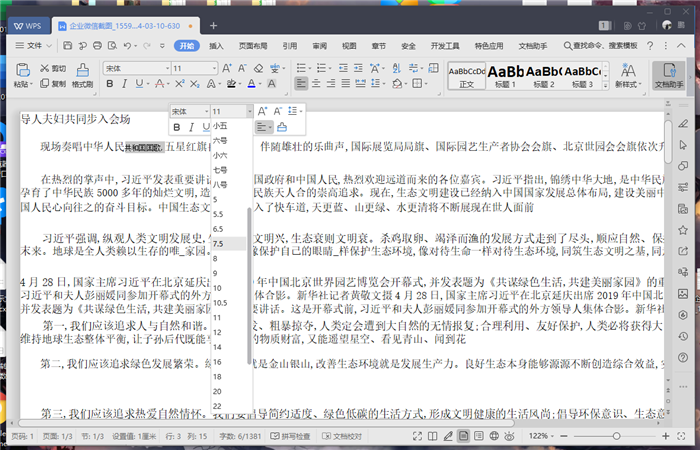Click the Format Painter brush icon
The height and width of the screenshot is (450, 700).
click(x=83, y=70)
